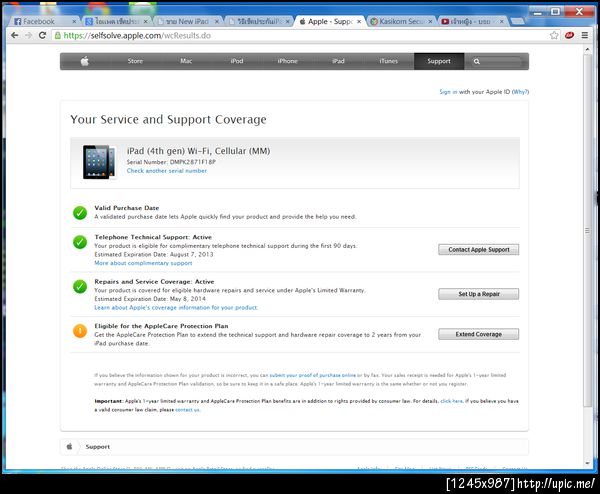Click the iPad (4th gen) Wi-Fi, Cellular title
The width and height of the screenshot is (600, 494).
[198, 151]
